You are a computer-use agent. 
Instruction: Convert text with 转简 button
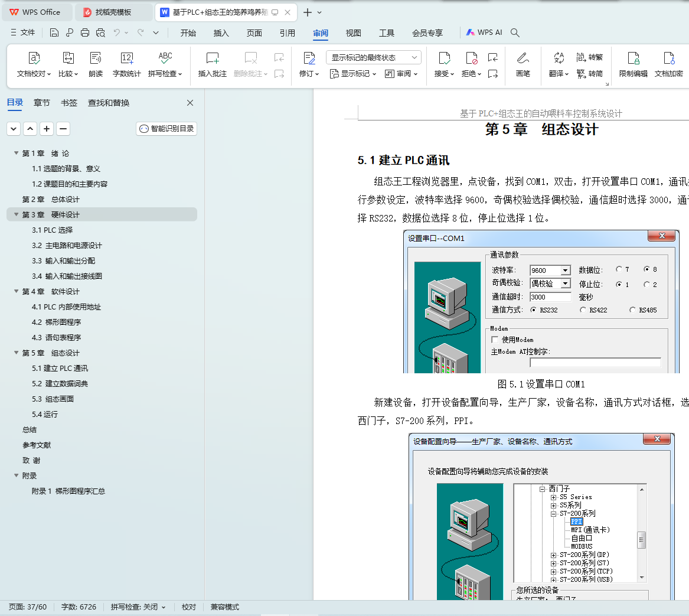coord(590,73)
